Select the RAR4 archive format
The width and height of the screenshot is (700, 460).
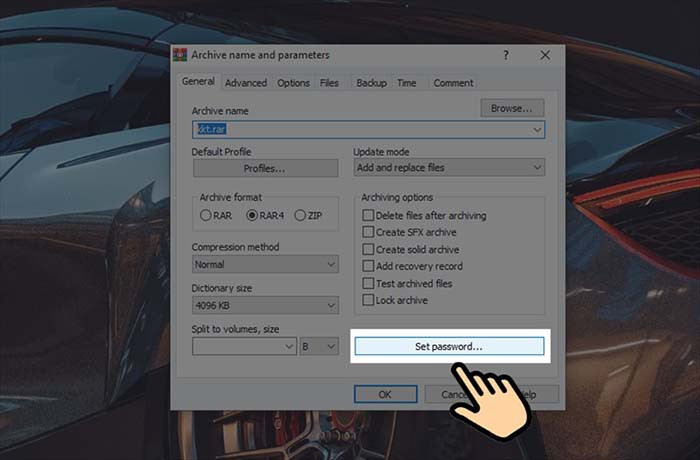(x=265, y=215)
